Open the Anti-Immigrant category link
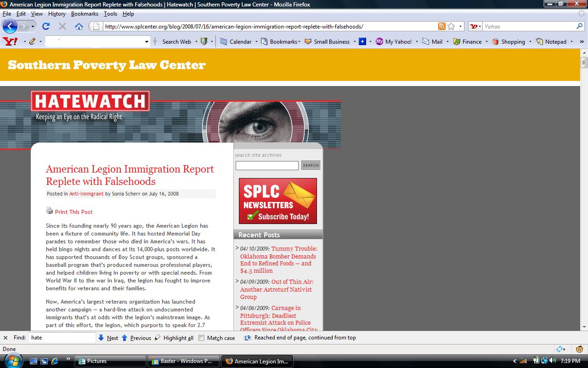The width and height of the screenshot is (588, 368). coord(86,194)
